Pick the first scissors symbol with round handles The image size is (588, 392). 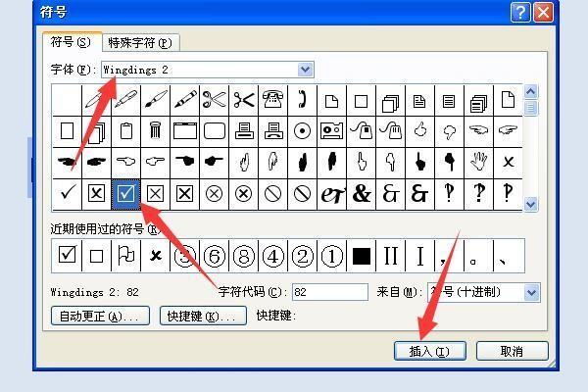214,100
